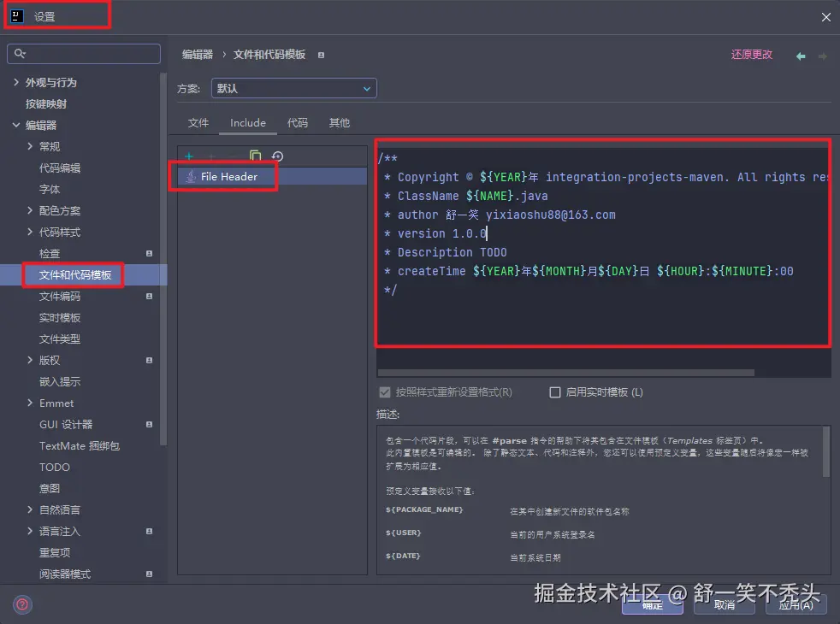840x624 pixels.
Task: Click the search input field
Action: click(x=83, y=53)
